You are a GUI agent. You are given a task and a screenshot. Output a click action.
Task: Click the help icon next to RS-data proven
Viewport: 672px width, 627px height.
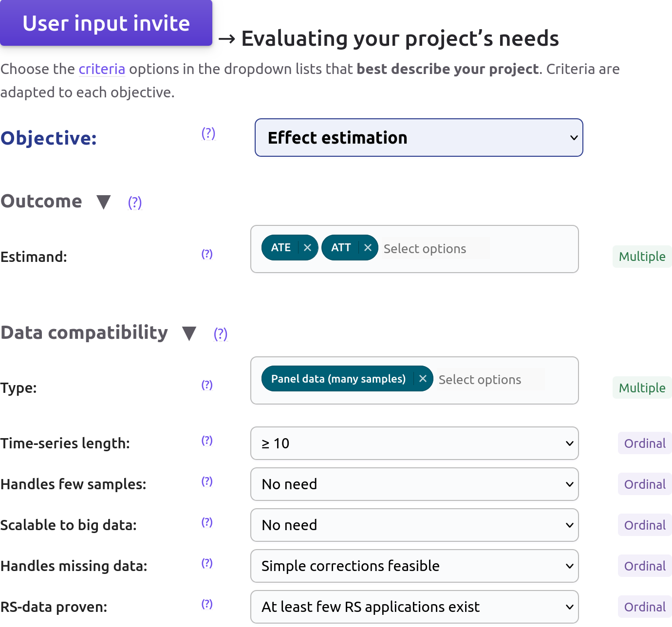pos(207,604)
